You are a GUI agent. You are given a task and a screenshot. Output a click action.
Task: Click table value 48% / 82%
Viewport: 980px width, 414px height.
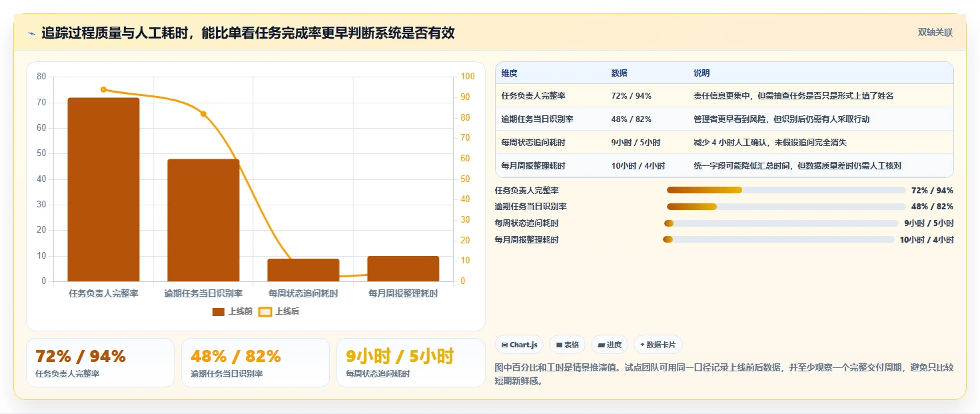(x=631, y=119)
